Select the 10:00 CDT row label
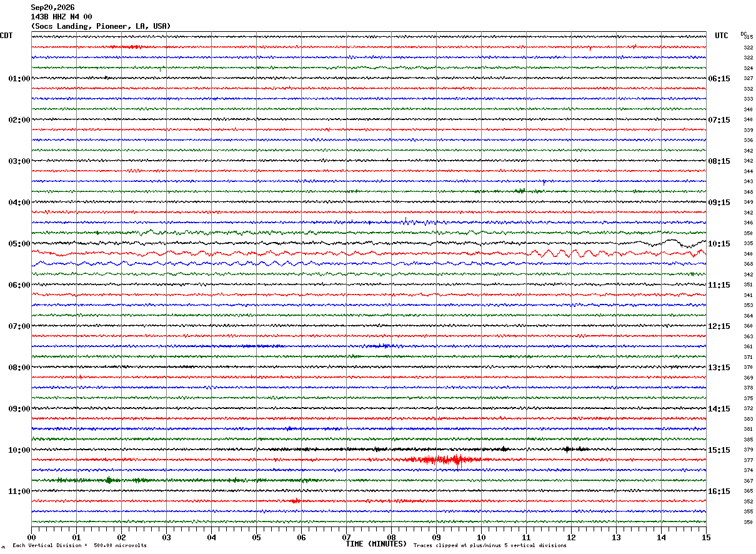756x554 pixels. coord(19,450)
